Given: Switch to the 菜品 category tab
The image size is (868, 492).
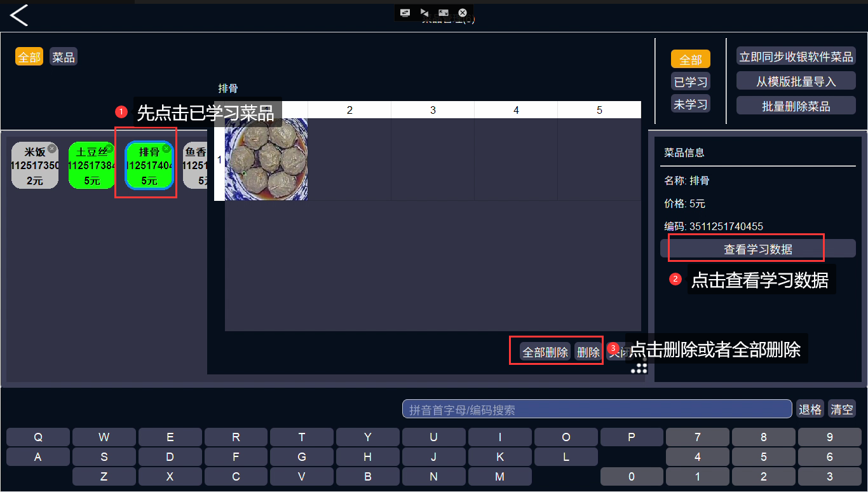Looking at the screenshot, I should [x=64, y=57].
